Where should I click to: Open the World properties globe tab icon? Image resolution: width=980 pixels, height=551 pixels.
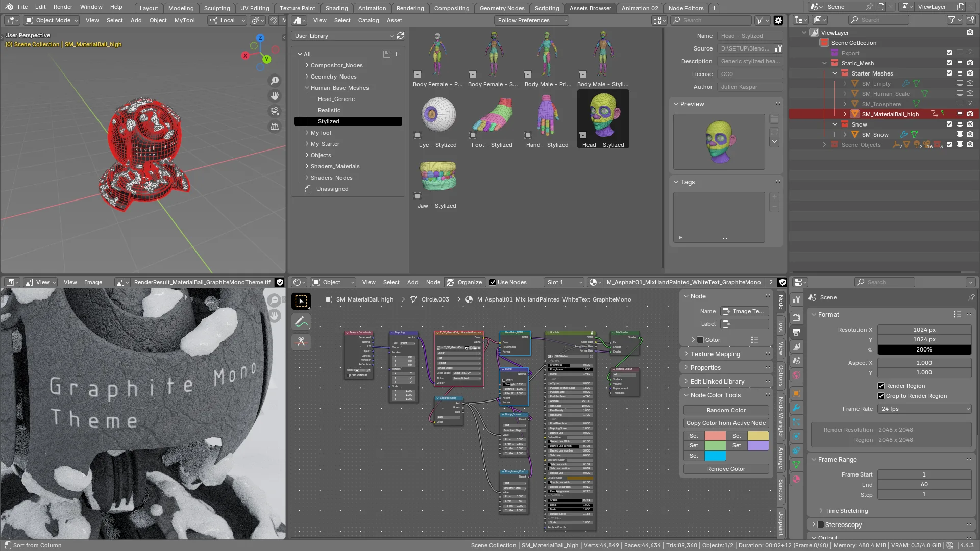pos(796,375)
